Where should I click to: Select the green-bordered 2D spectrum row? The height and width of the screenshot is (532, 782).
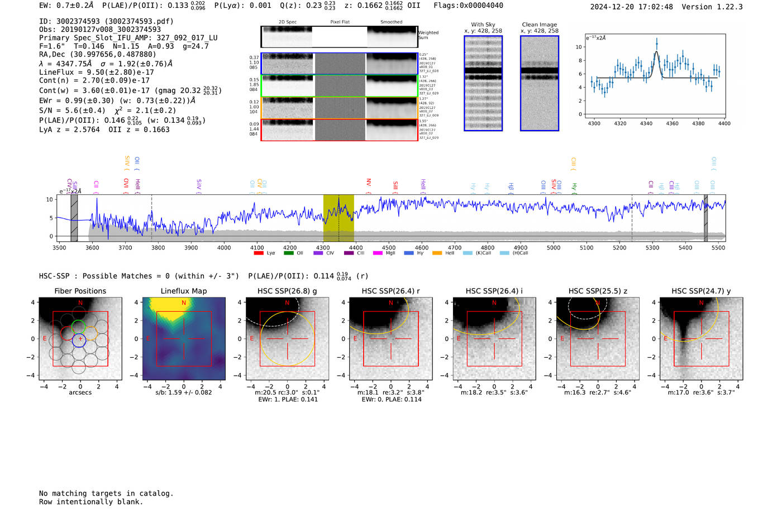(x=339, y=86)
